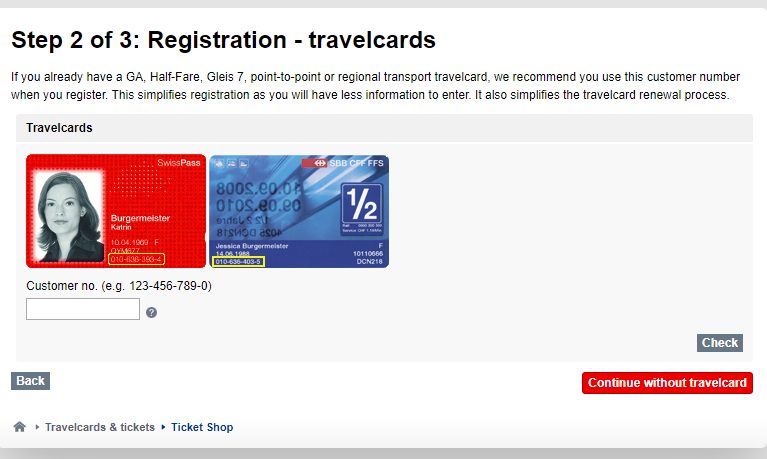Click highlighted customer number on red card
767x459 pixels.
coord(136,259)
